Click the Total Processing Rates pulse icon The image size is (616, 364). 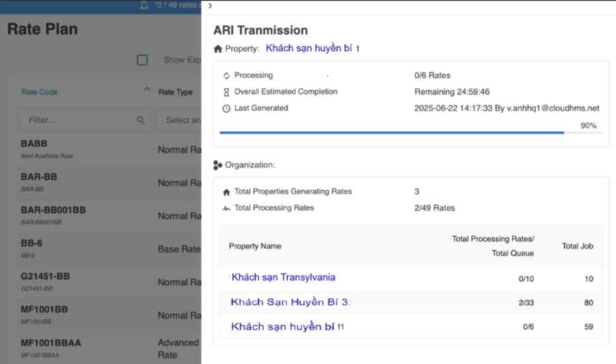226,209
